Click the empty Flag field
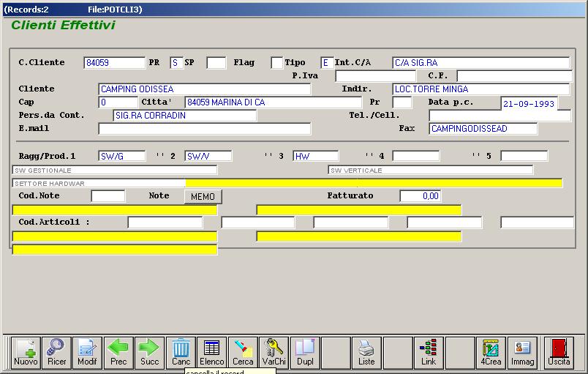 coord(276,63)
